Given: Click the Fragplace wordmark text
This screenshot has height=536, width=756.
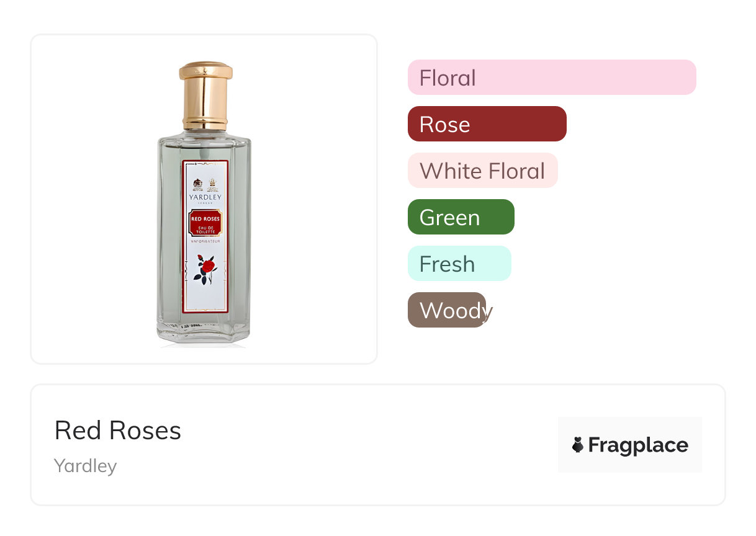Looking at the screenshot, I should [x=637, y=445].
